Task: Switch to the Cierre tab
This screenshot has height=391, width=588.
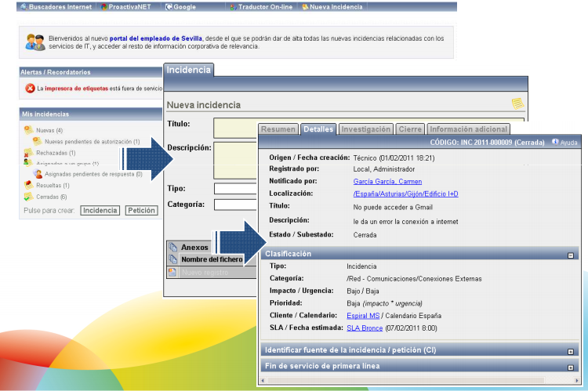Action: tap(410, 129)
